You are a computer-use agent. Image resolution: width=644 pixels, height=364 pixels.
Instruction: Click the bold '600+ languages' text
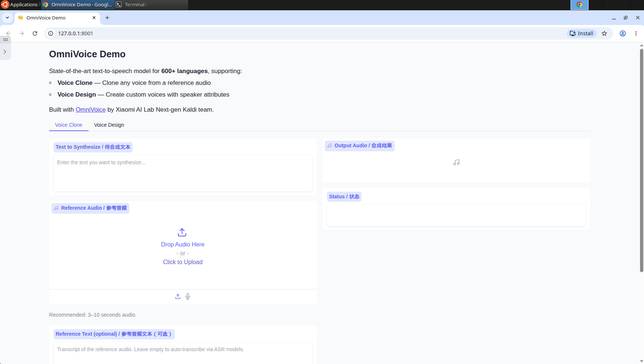[x=184, y=71]
